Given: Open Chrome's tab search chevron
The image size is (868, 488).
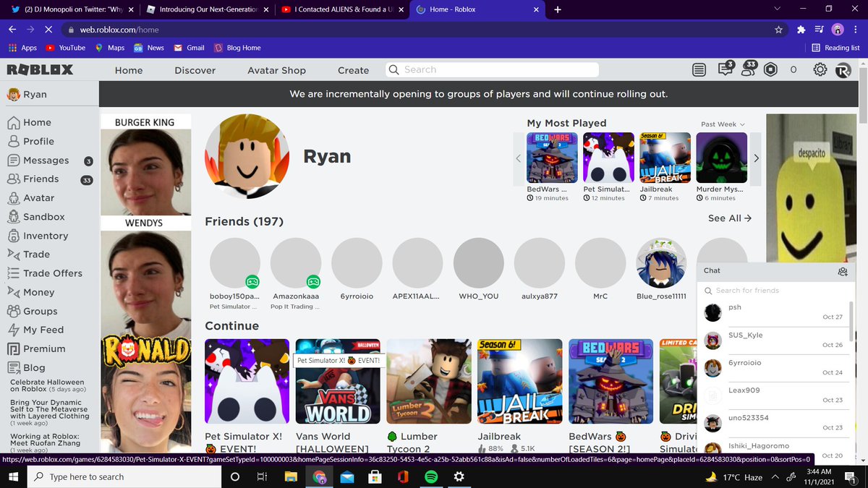Looking at the screenshot, I should (x=777, y=9).
